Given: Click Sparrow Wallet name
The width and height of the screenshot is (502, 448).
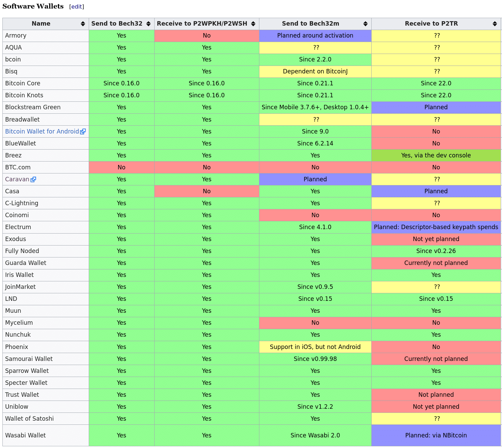Looking at the screenshot, I should pos(27,371).
